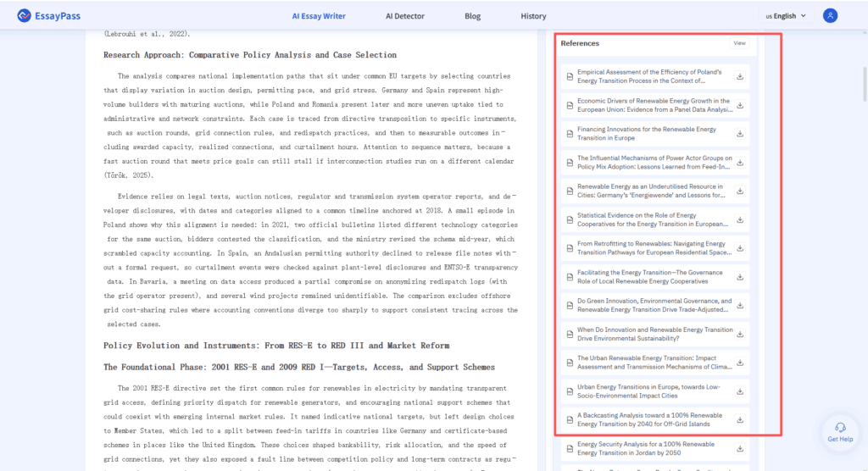Viewport: 868px width, 471px height.
Task: Download the Statistical Evidence on Energy Cooperatives reference
Action: 739,220
